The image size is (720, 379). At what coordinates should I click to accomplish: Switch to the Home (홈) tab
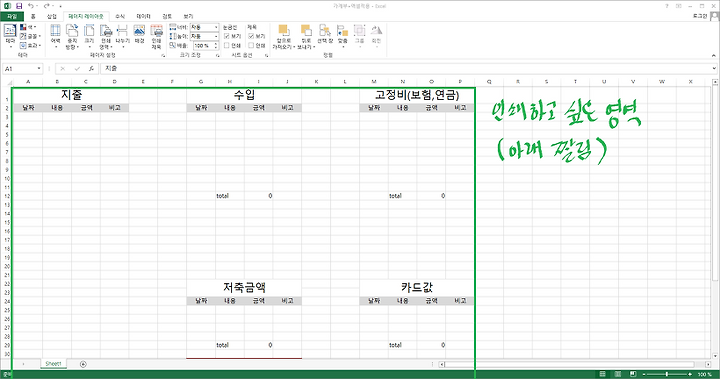33,17
